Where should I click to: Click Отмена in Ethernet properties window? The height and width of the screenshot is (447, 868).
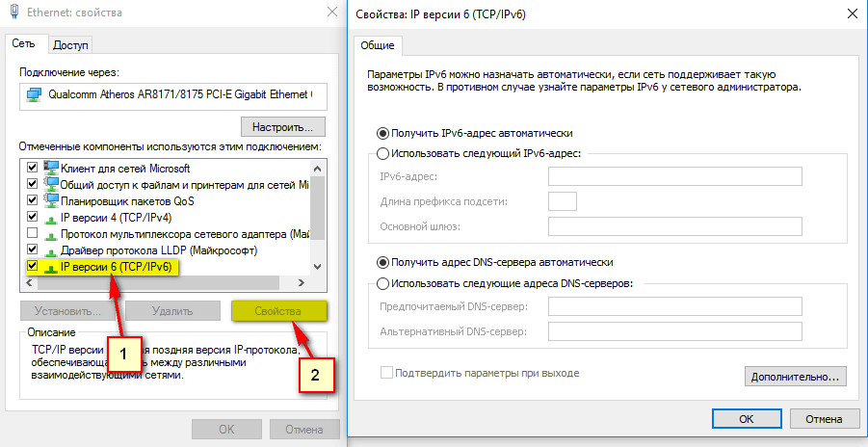(304, 430)
